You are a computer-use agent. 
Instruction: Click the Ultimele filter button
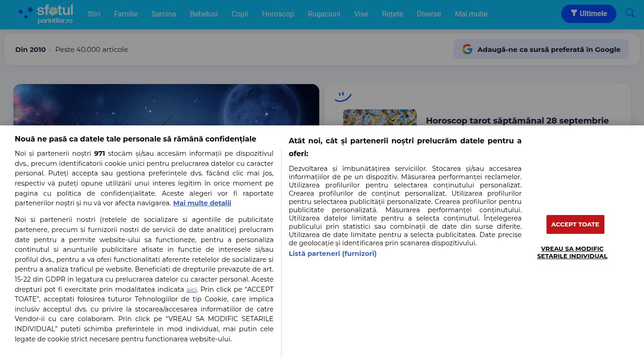tap(589, 14)
